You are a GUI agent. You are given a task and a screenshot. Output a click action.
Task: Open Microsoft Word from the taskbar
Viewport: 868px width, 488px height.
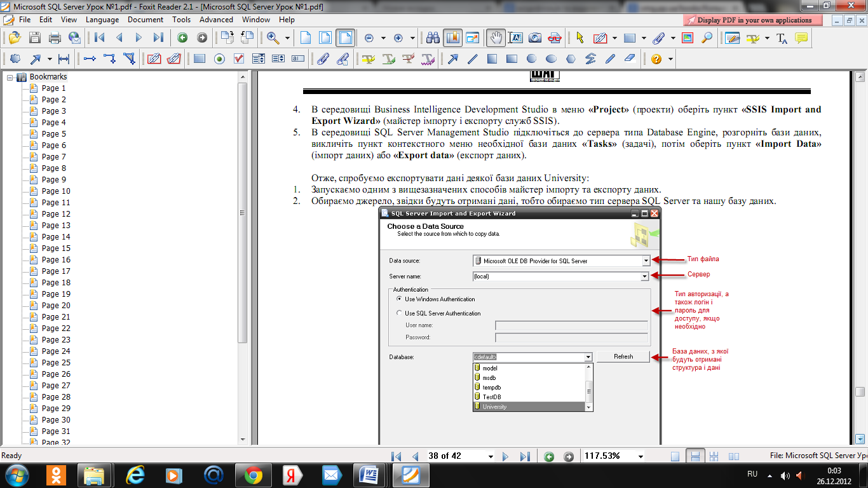click(370, 474)
